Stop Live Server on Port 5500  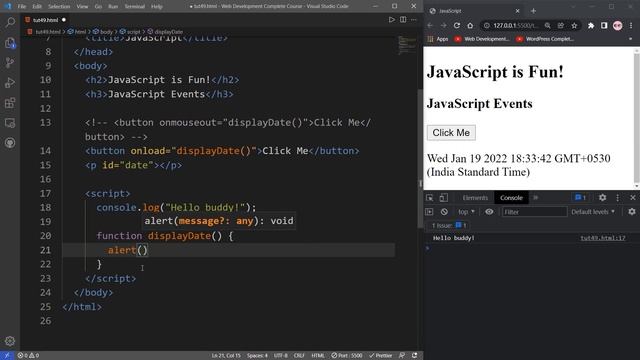(x=347, y=356)
